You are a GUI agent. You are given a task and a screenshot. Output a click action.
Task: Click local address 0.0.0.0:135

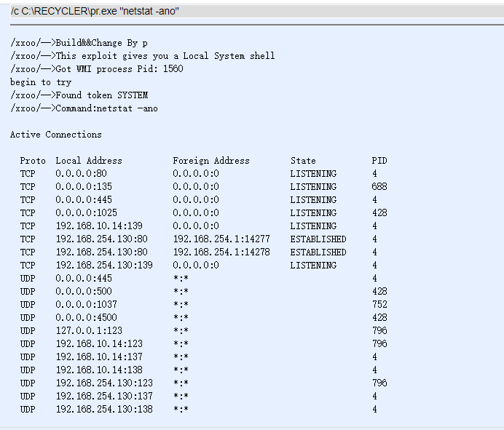[84, 187]
